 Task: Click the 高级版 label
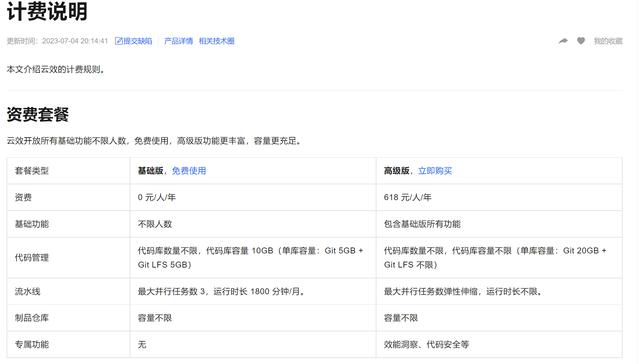(397, 171)
